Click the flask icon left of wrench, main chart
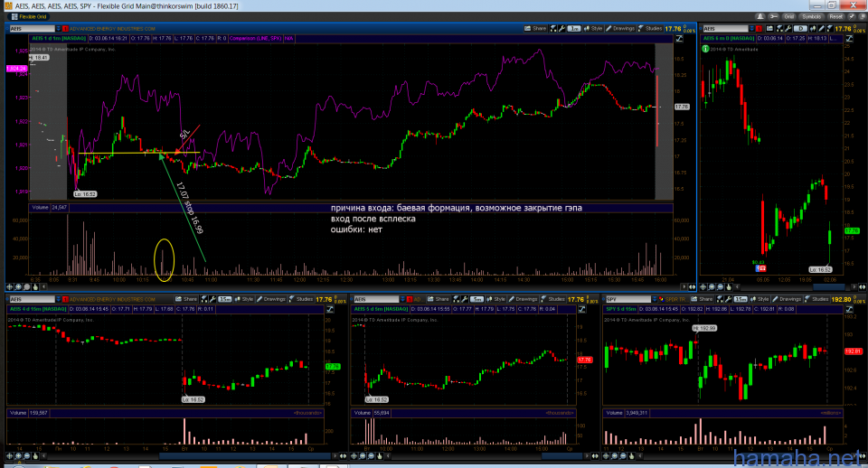Screen dimensions: 868x468 click(x=553, y=28)
